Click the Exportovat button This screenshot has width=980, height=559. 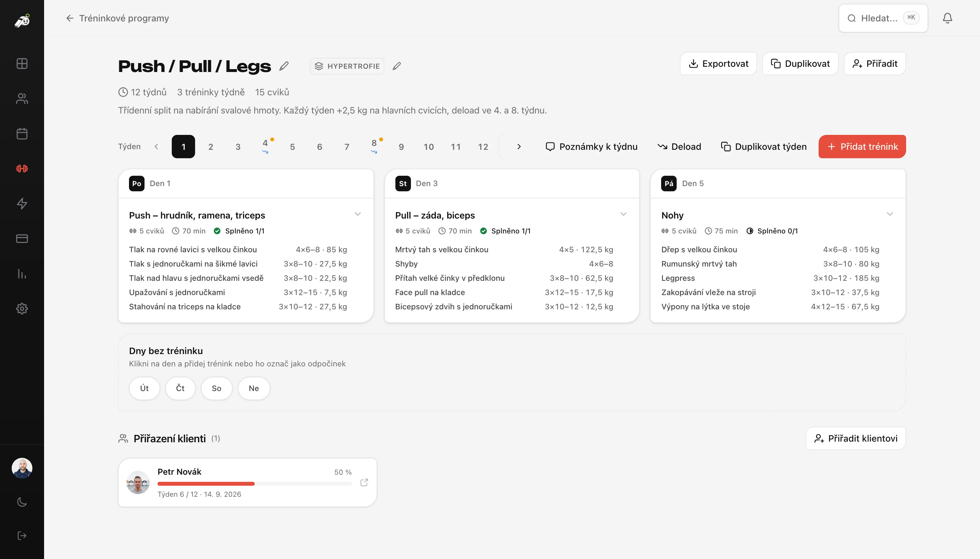pos(718,63)
